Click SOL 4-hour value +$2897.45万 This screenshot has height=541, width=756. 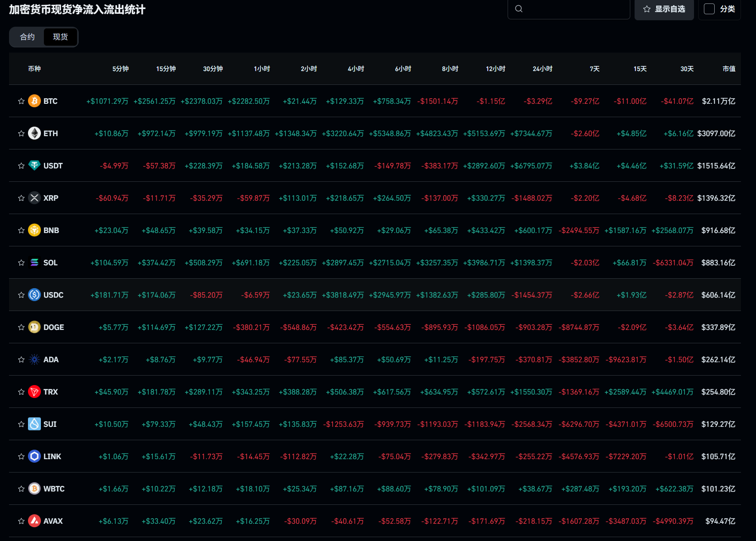click(x=343, y=263)
